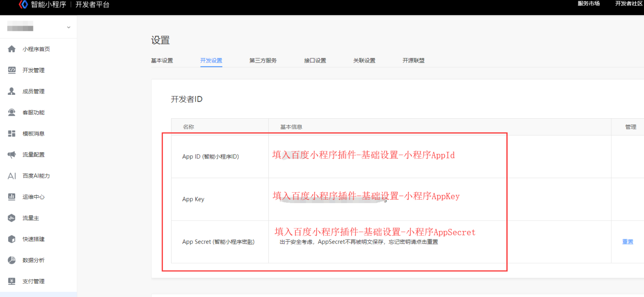Select the App Secret (智能小程序密匙) label
The width and height of the screenshot is (644, 297).
218,242
